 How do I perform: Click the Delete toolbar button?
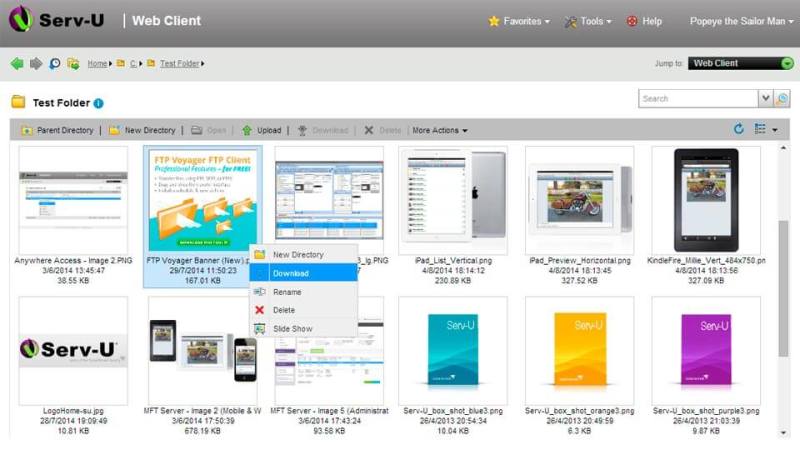click(383, 131)
